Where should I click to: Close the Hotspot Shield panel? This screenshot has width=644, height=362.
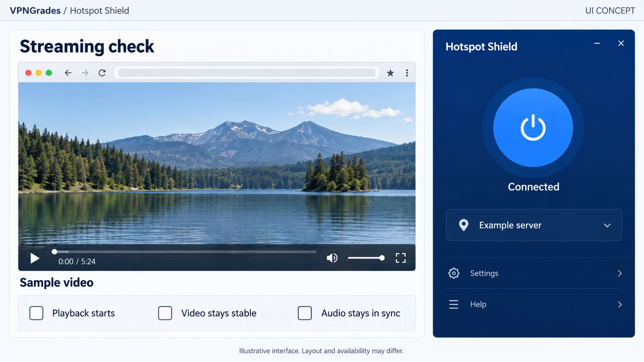tap(621, 43)
